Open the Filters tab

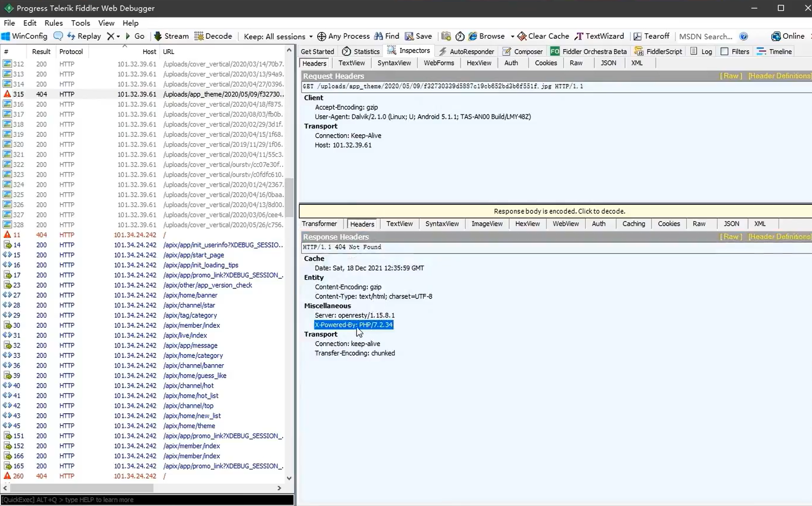pyautogui.click(x=735, y=51)
